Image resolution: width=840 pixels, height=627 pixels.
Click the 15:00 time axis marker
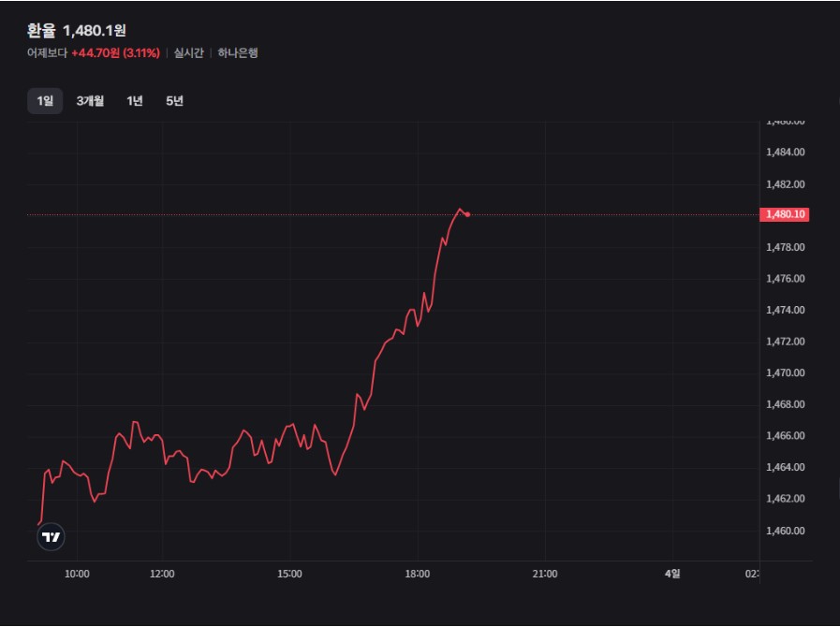tap(289, 573)
